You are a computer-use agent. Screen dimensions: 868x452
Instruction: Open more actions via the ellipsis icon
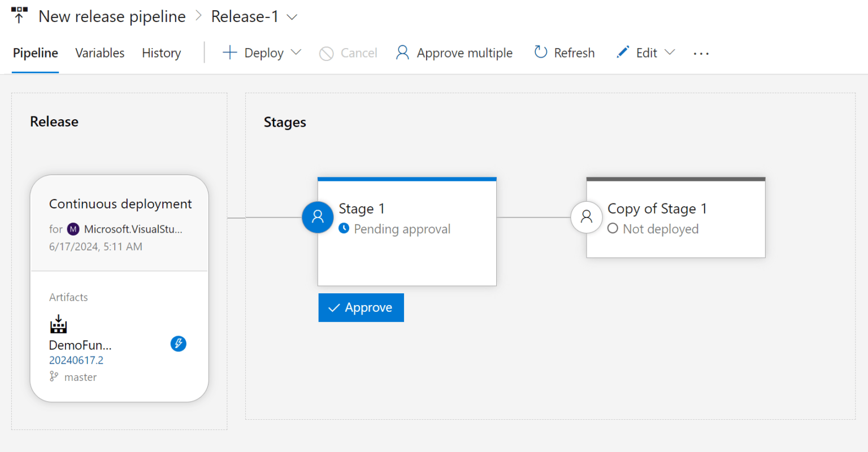[x=701, y=53]
